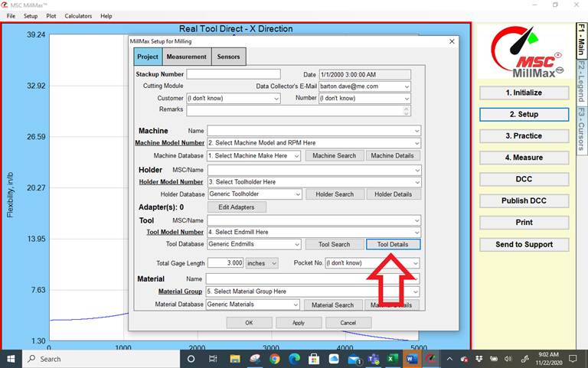This screenshot has height=368, width=588.
Task: Open the volume control tray icon
Action: tap(508, 359)
